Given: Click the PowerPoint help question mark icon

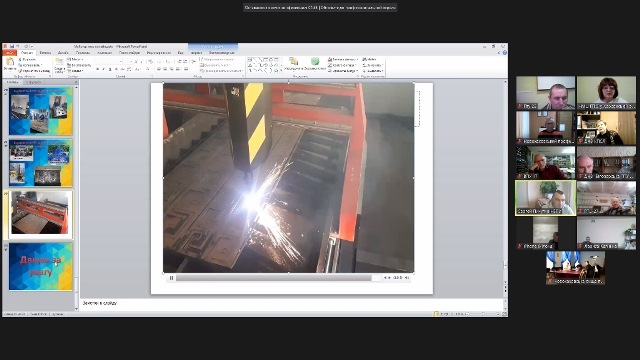Looking at the screenshot, I should click(x=504, y=53).
